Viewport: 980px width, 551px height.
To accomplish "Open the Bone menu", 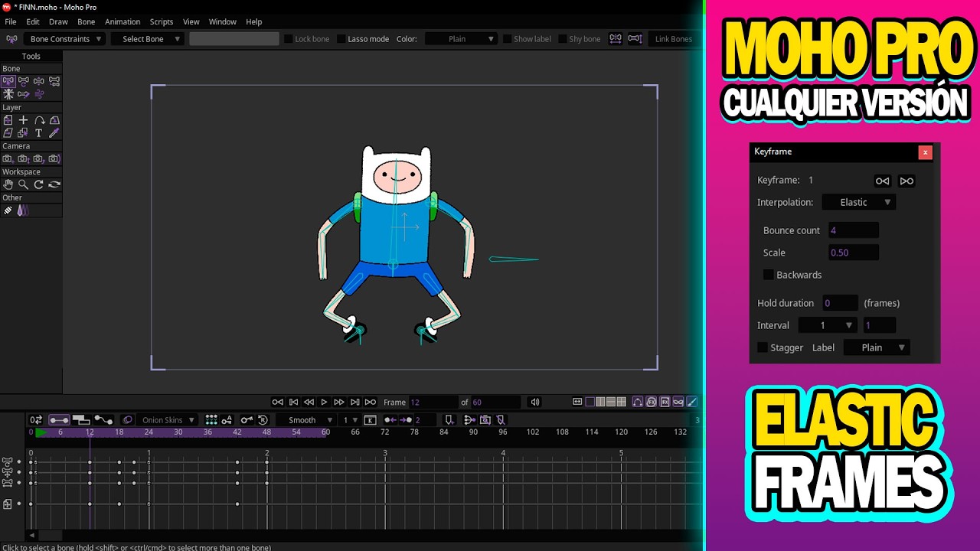I will pyautogui.click(x=87, y=21).
